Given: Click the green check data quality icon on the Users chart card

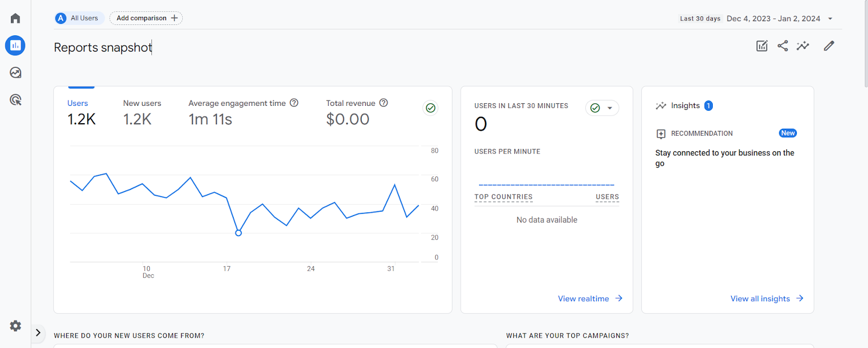Looking at the screenshot, I should (431, 108).
